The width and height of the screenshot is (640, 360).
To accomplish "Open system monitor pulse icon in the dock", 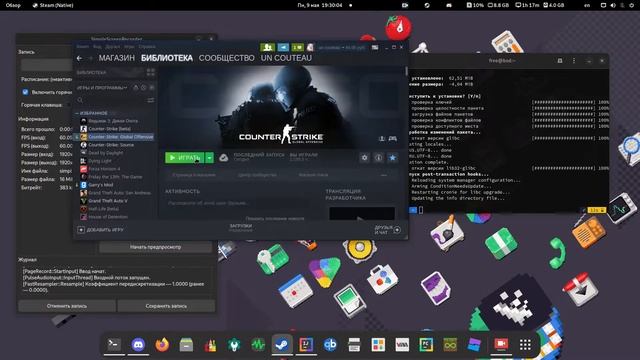I will coord(258,345).
